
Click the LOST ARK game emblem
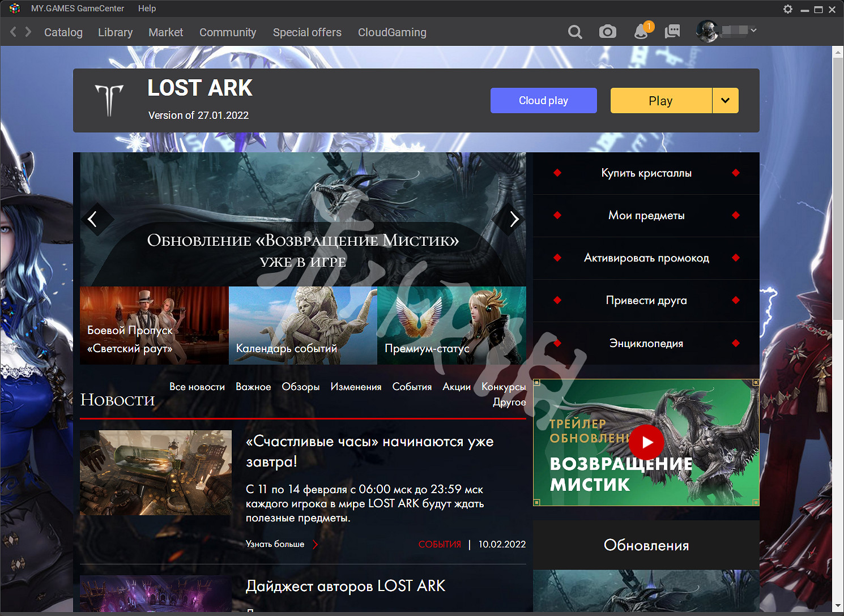[x=109, y=100]
